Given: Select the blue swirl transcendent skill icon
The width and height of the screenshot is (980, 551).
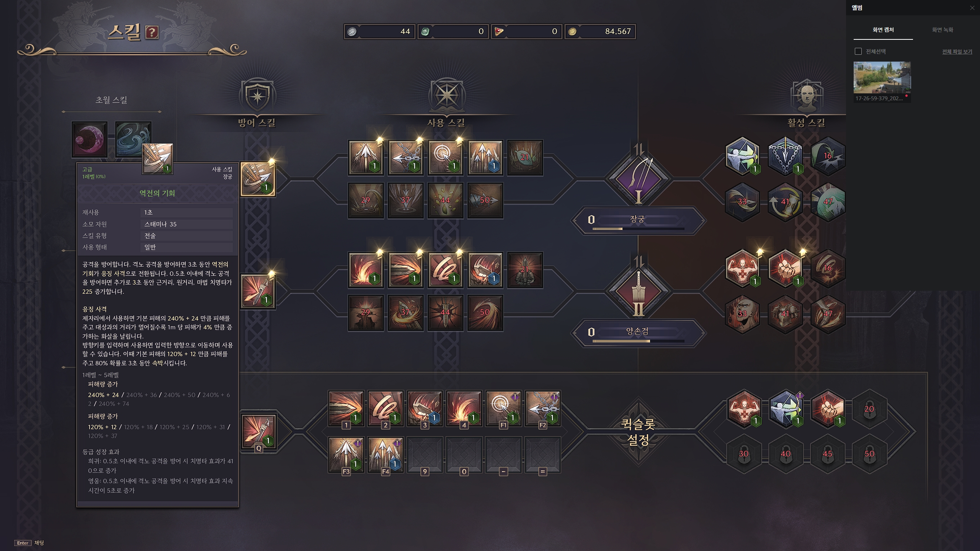Looking at the screenshot, I should (133, 139).
